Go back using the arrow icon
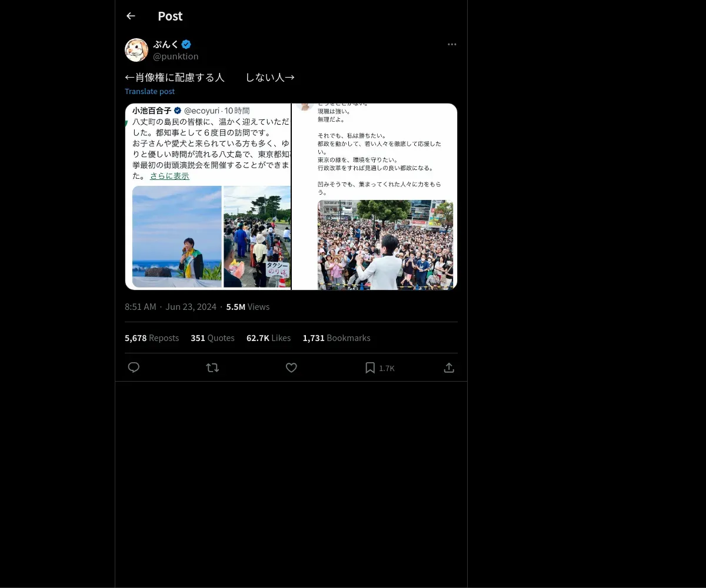Screen dimensions: 706x588 tap(131, 16)
